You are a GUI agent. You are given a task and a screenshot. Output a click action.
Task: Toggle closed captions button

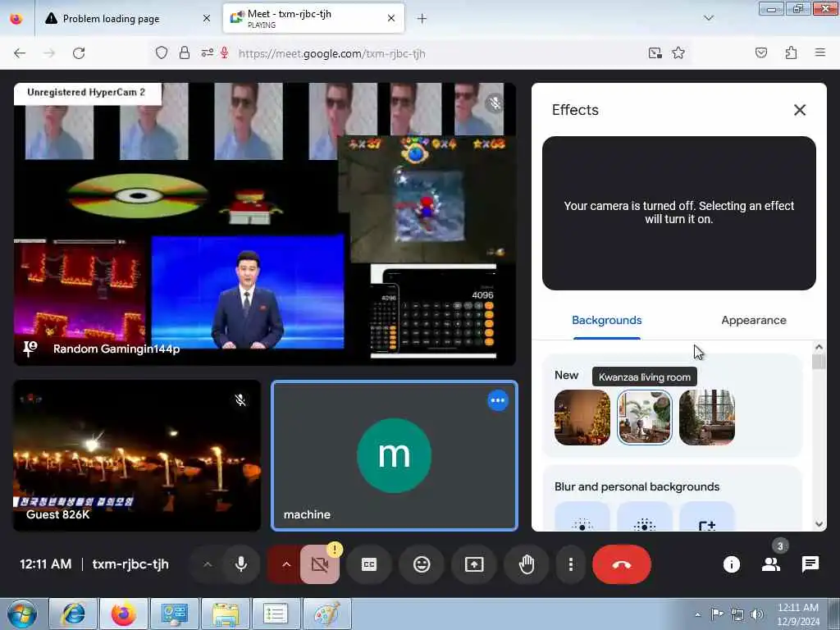[369, 564]
